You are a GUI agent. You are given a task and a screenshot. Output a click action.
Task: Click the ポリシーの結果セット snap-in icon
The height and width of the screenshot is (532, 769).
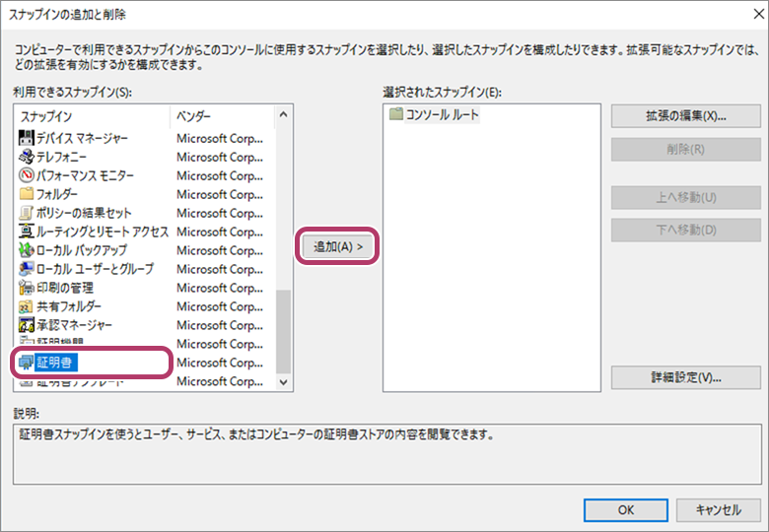click(26, 213)
